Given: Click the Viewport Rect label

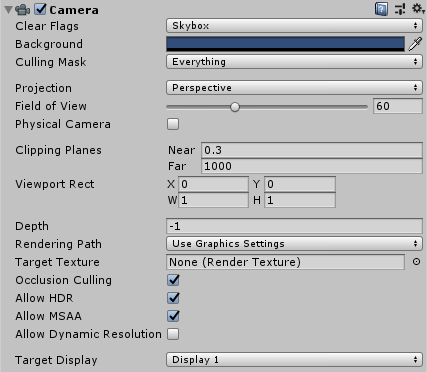Looking at the screenshot, I should point(55,184).
